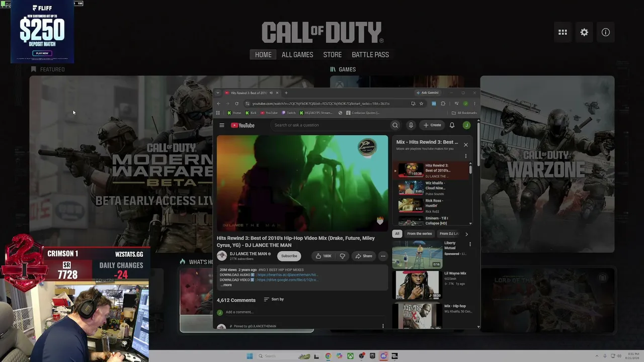Click the YouTube search magnifier button
Screen dimensions: 644x362
pyautogui.click(x=395, y=125)
